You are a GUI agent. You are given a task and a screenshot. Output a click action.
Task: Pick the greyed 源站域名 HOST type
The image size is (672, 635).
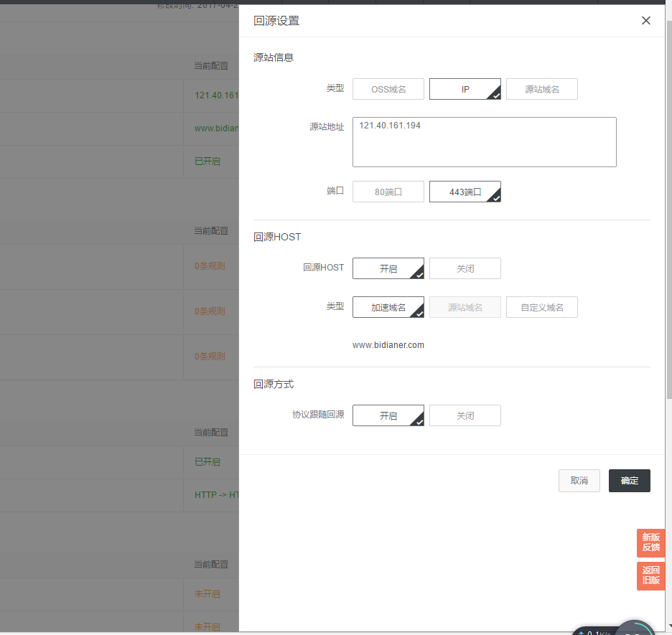coord(465,307)
